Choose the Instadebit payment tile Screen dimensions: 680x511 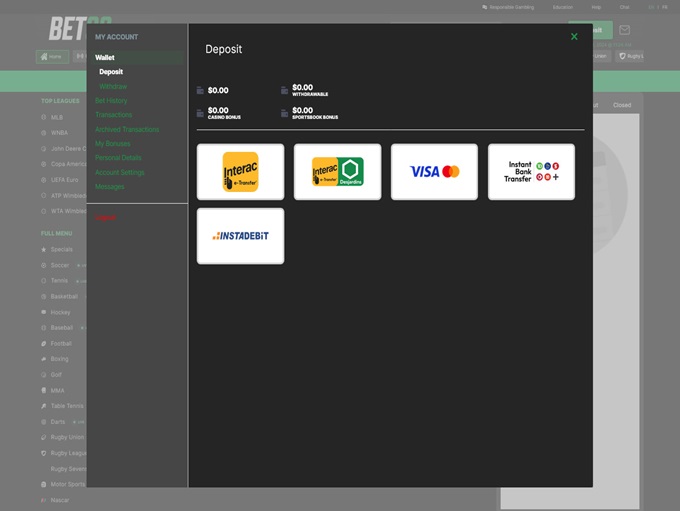pyautogui.click(x=240, y=236)
